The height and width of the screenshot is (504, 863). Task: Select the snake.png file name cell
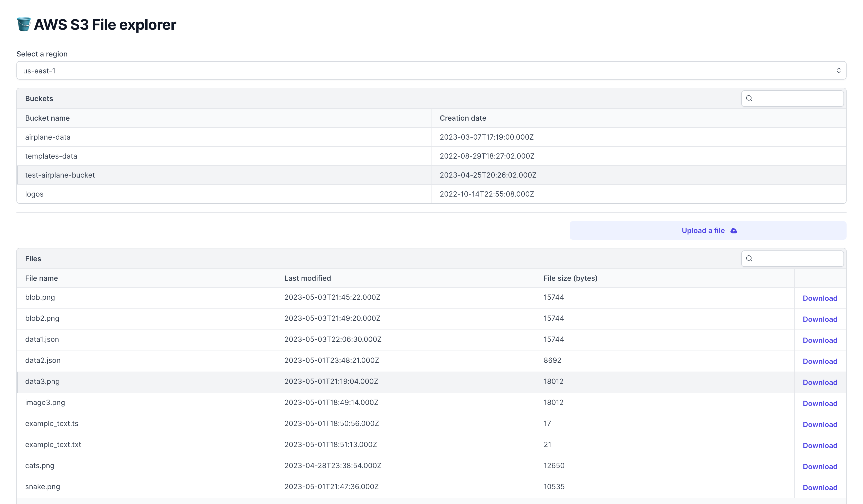pyautogui.click(x=146, y=488)
